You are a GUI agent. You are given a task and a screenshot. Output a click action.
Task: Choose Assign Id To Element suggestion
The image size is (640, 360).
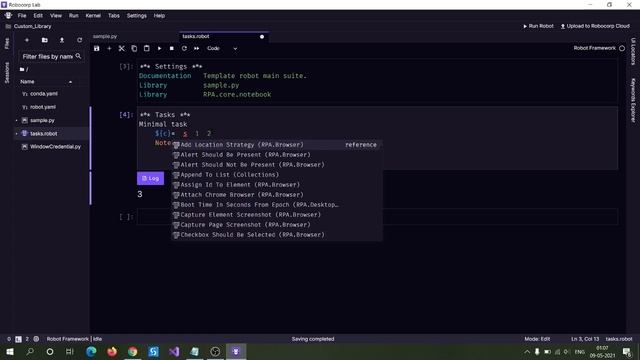point(277,185)
